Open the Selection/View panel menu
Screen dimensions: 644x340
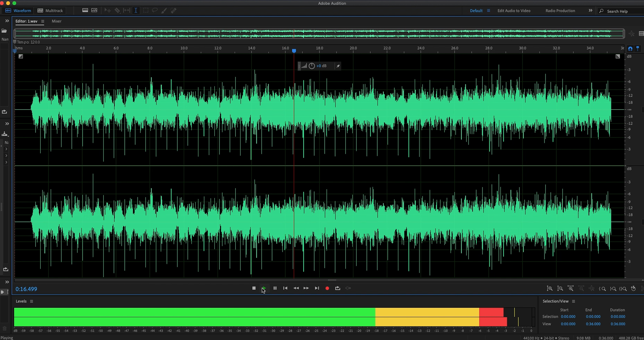click(574, 301)
